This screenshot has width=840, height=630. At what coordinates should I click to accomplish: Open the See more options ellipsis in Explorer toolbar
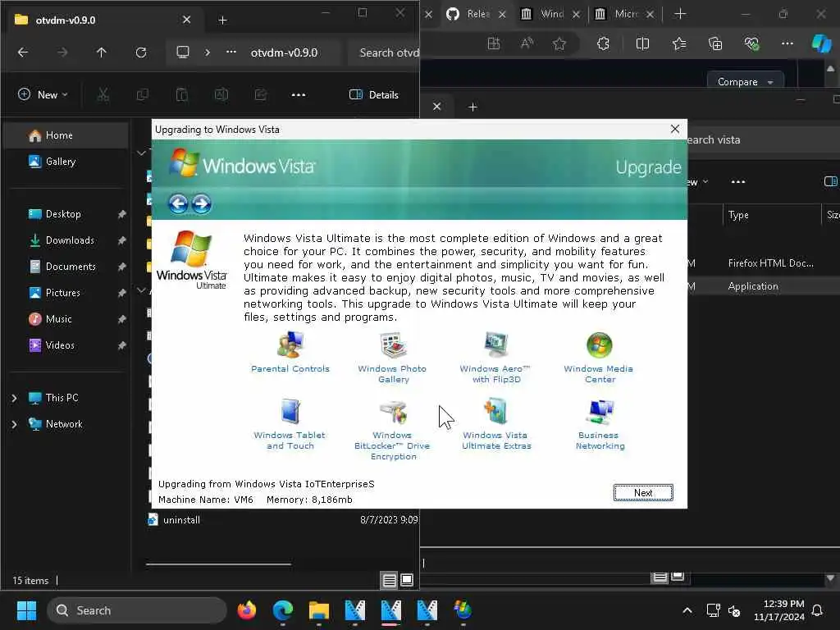pos(299,95)
